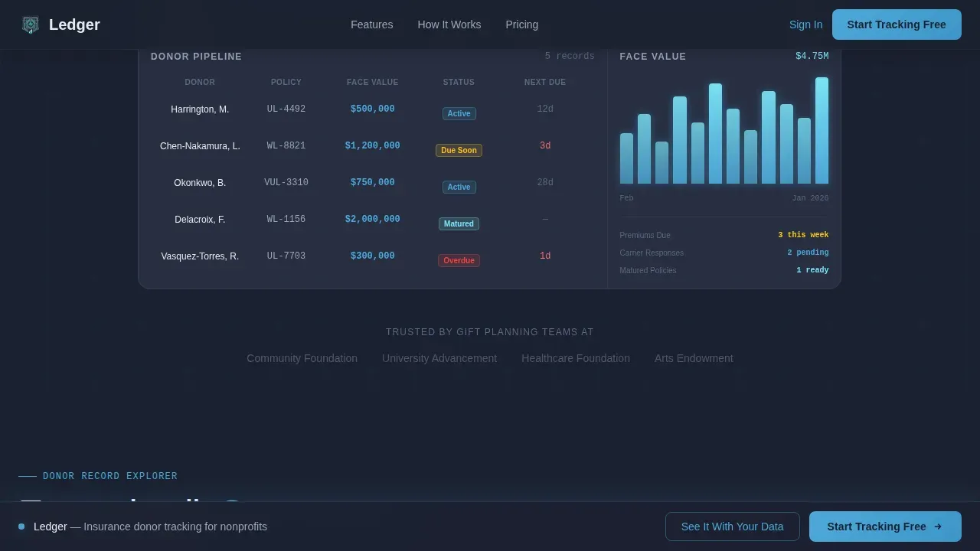Click the $500,000 face value
Image resolution: width=980 pixels, height=551 pixels.
coord(373,109)
